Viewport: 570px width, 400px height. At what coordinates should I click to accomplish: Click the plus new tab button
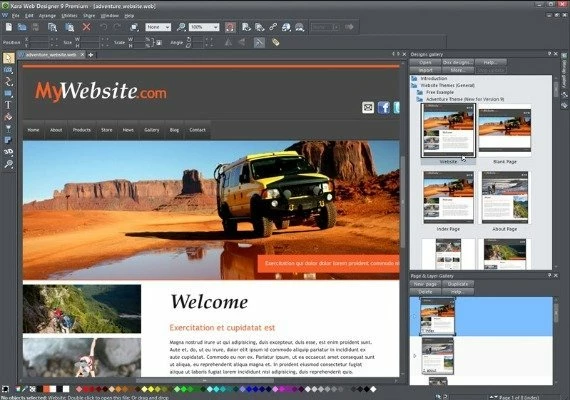(x=91, y=55)
